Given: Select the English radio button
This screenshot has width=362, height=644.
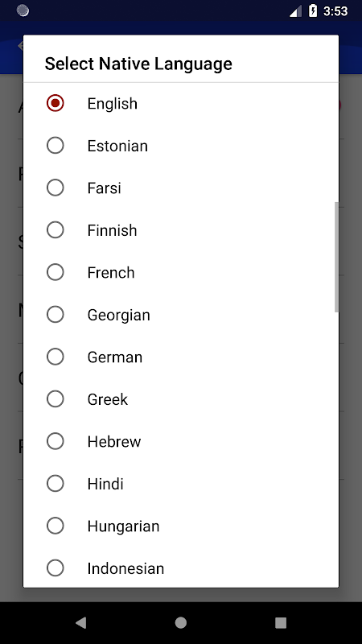Looking at the screenshot, I should coord(56,103).
